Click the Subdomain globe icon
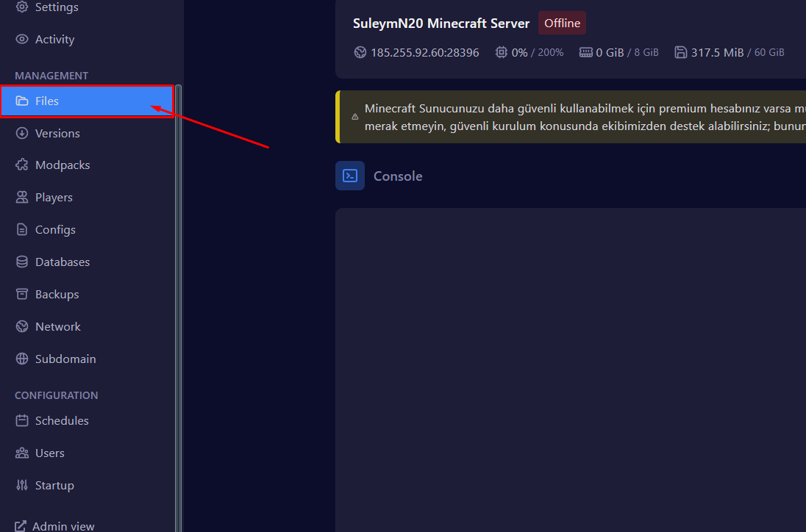The width and height of the screenshot is (806, 532). pos(21,359)
